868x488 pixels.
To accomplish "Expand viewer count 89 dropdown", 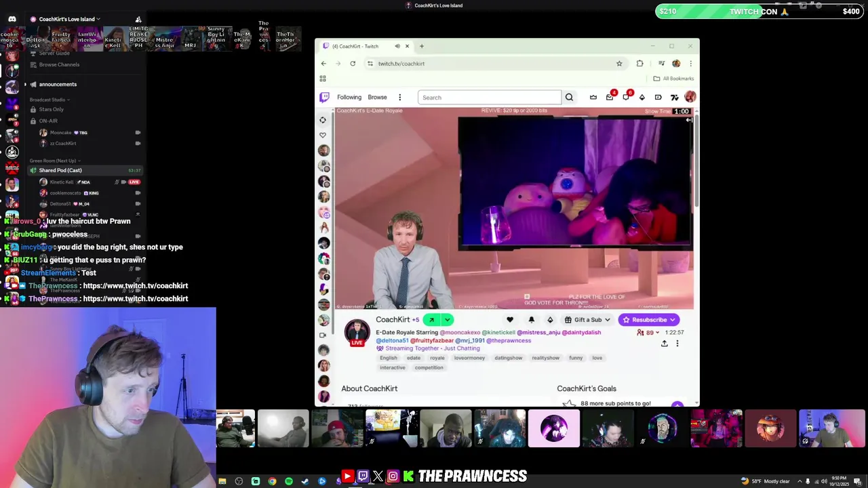I will (649, 333).
